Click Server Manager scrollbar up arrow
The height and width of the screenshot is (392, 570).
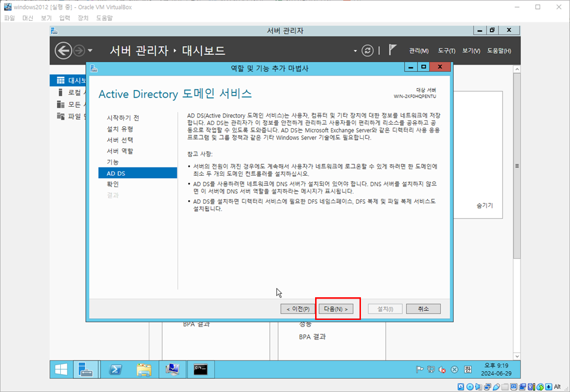pos(517,69)
